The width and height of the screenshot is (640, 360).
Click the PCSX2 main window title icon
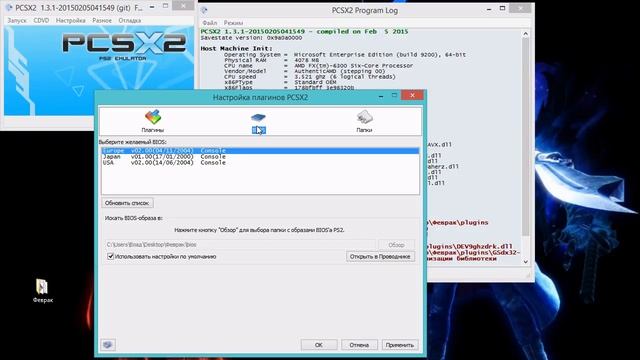[9, 8]
